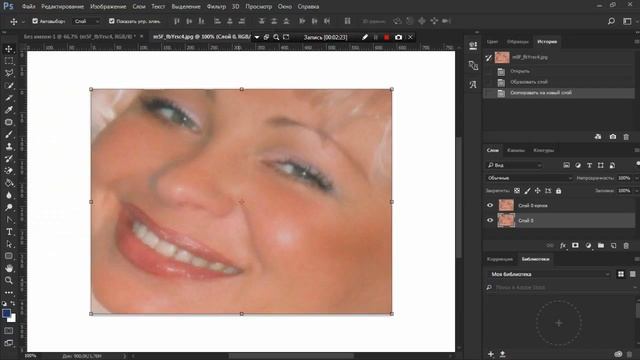
Task: Open the three-dots edit toolbar button
Action: (x=9, y=292)
